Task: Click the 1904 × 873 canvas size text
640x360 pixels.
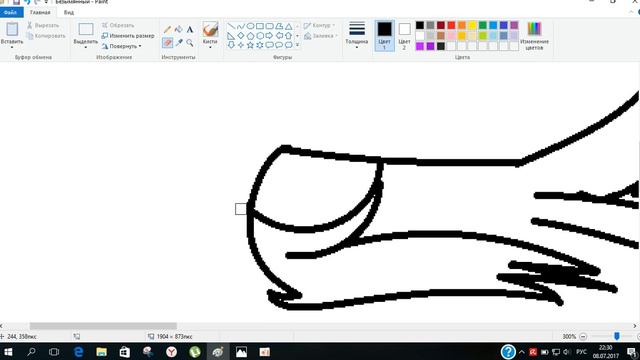Action: (175, 337)
